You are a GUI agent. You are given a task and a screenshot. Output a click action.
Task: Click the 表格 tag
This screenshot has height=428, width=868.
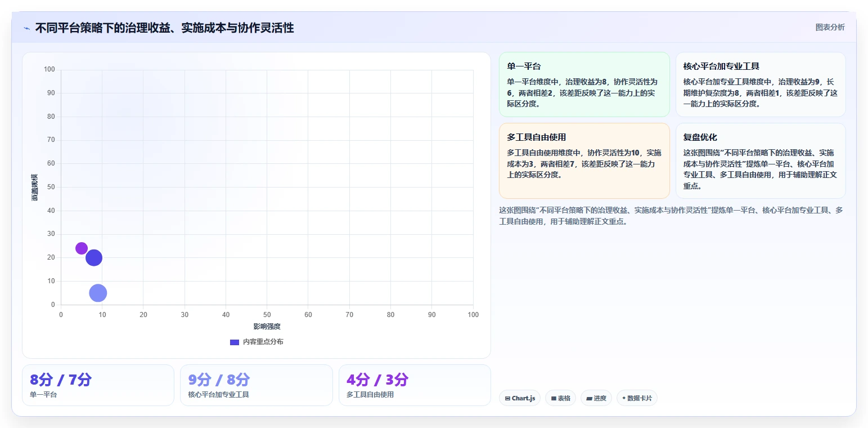pyautogui.click(x=560, y=398)
